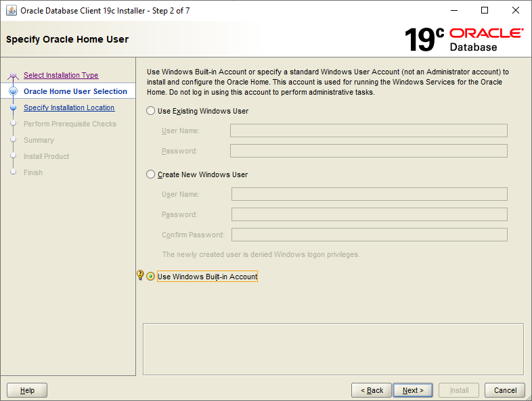
Task: Select Use Windows Built-in Account radio button
Action: coord(151,277)
